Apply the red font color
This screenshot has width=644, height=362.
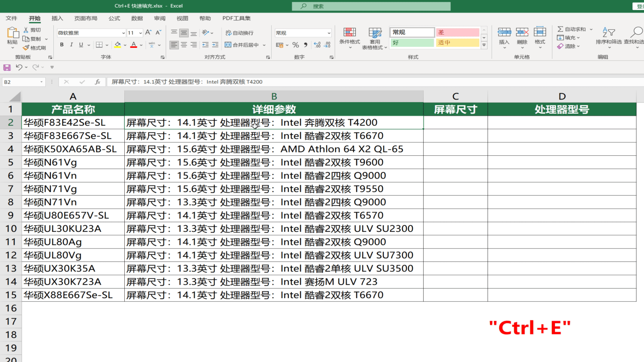tap(134, 45)
